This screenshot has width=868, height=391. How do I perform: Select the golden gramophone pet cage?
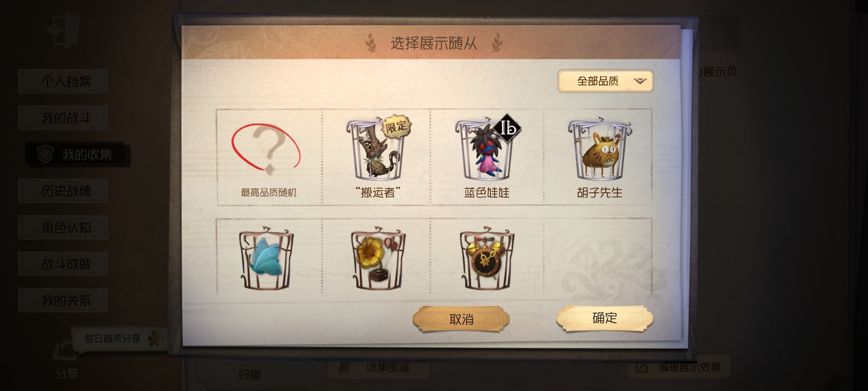378,258
